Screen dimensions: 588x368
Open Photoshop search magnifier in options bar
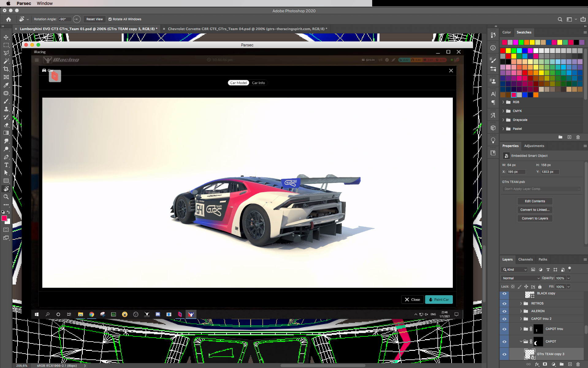click(560, 19)
